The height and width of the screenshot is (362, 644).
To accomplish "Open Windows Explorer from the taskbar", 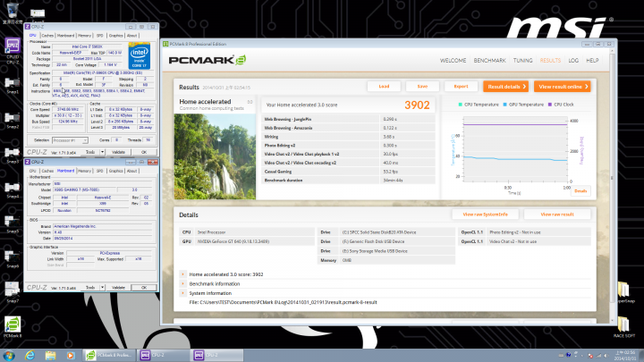I will 50,355.
